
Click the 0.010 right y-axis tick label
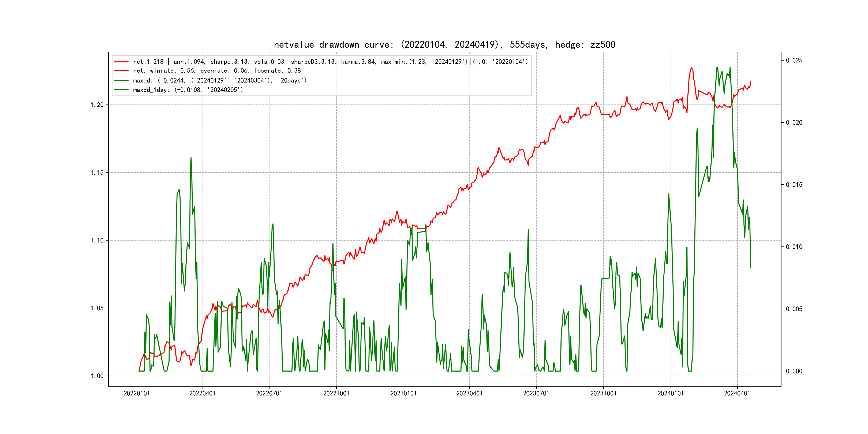794,247
